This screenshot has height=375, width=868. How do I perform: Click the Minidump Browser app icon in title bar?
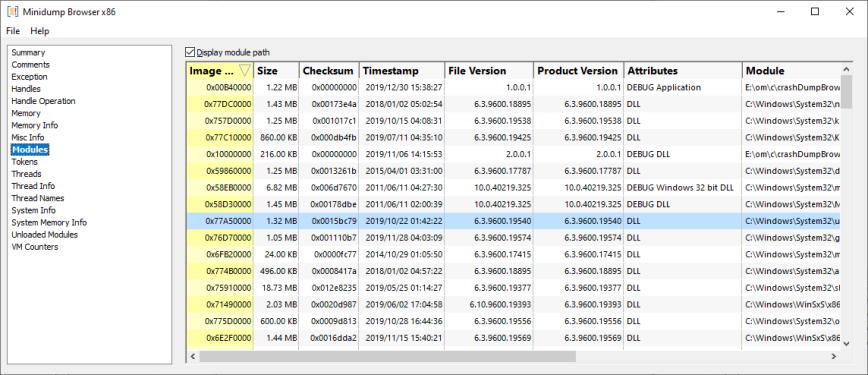[12, 12]
